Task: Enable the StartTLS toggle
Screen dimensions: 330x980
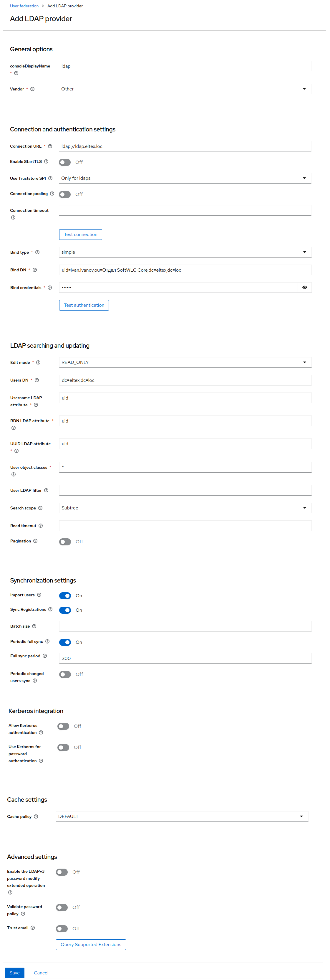Action: 65,162
